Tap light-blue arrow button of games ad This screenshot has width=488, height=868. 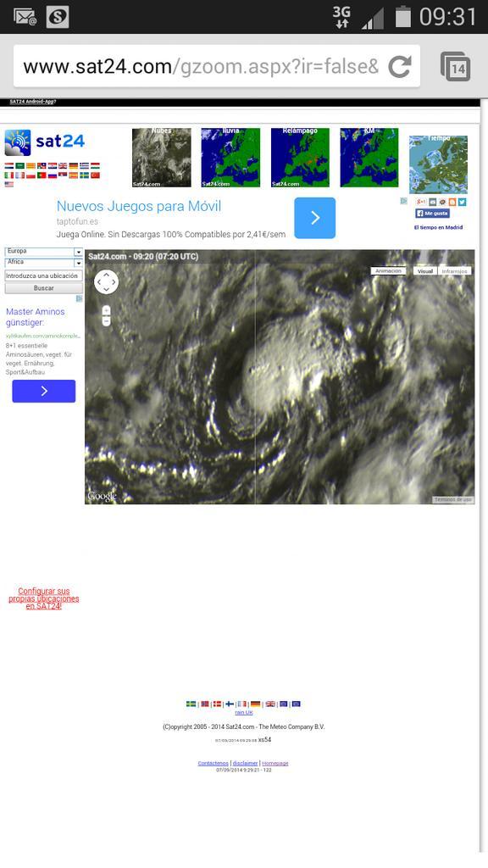click(315, 218)
